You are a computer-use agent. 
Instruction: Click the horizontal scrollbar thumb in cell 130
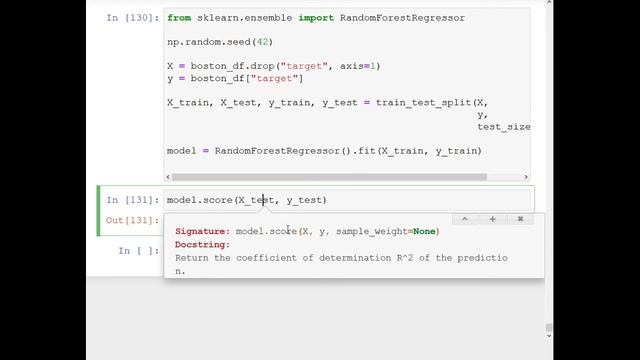[x=329, y=177]
